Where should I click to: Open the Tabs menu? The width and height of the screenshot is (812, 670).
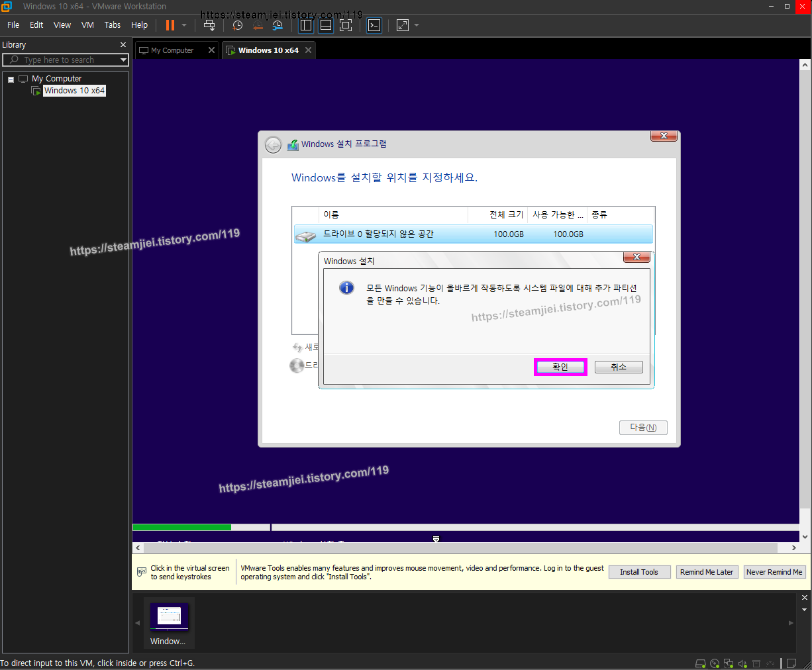(x=113, y=25)
